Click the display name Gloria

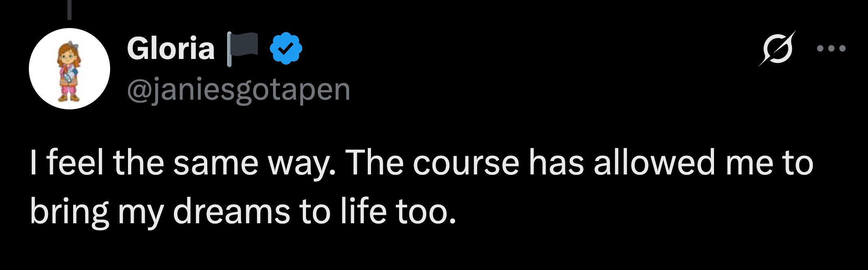click(171, 49)
